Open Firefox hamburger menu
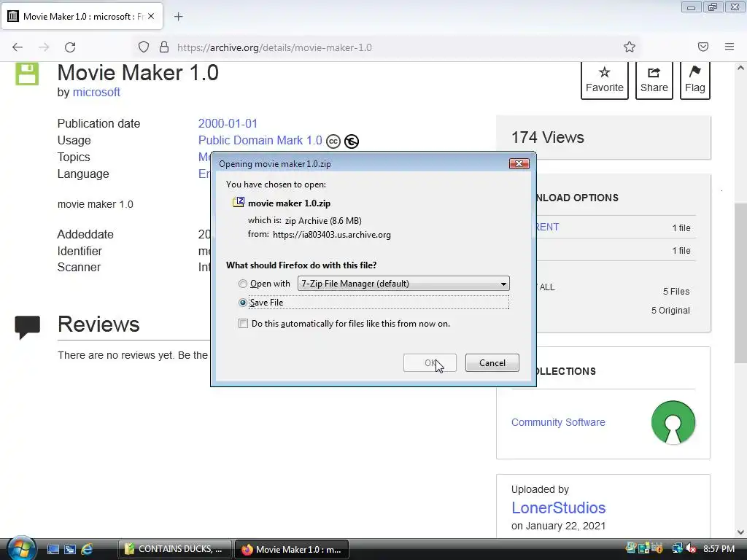 729,47
